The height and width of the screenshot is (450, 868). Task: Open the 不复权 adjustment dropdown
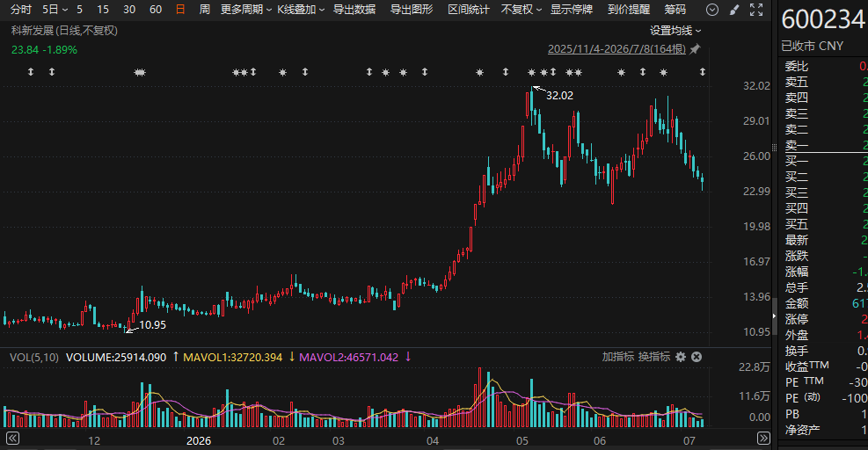521,10
